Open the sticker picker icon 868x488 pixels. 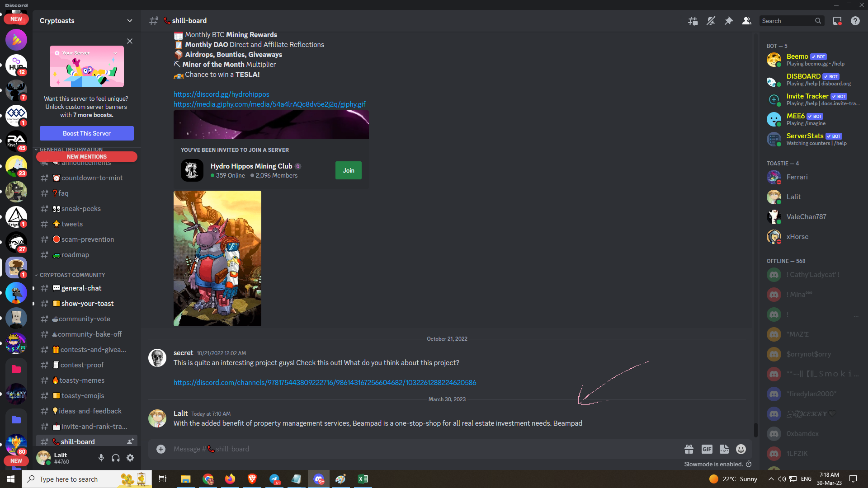(x=724, y=449)
